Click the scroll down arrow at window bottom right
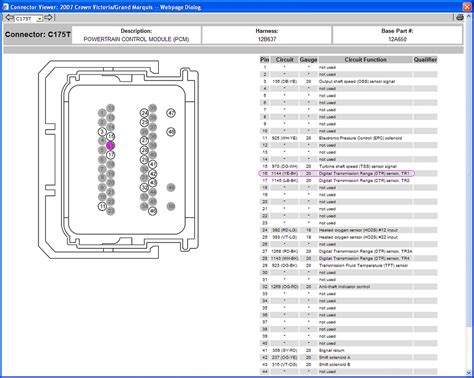 (468, 373)
